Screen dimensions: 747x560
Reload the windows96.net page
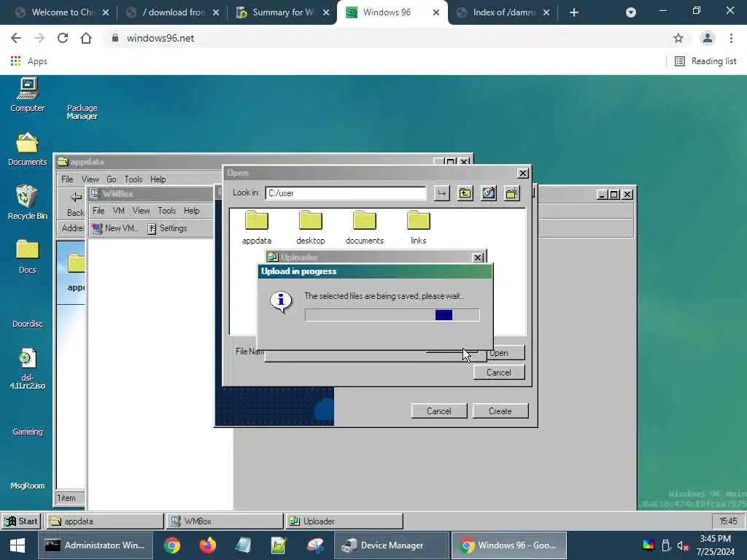point(63,38)
